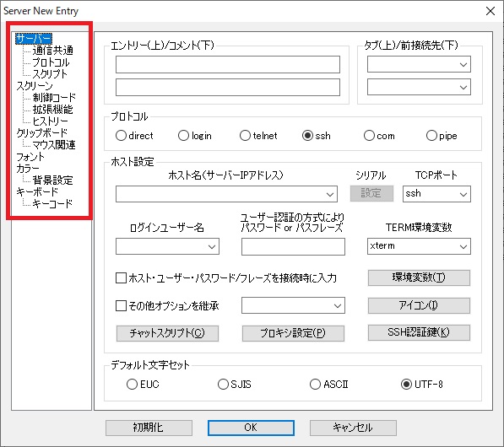
Task: Go to フォント settings in tree
Action: pos(30,157)
